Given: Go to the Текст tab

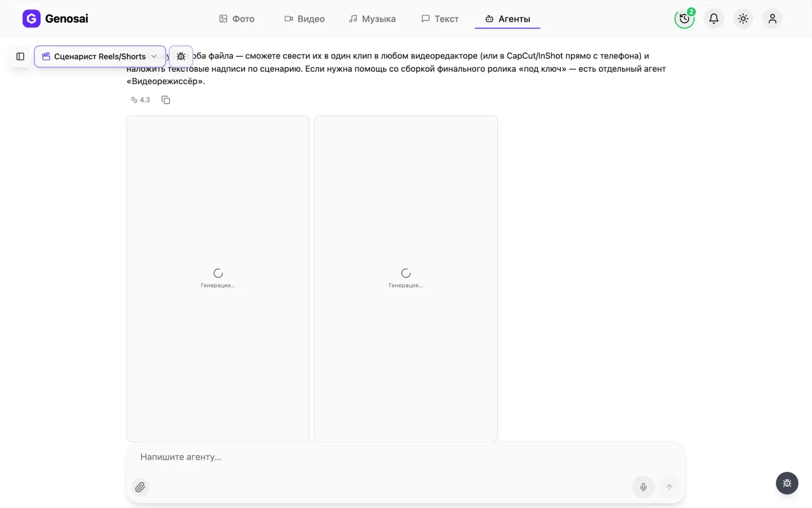Looking at the screenshot, I should [x=440, y=19].
